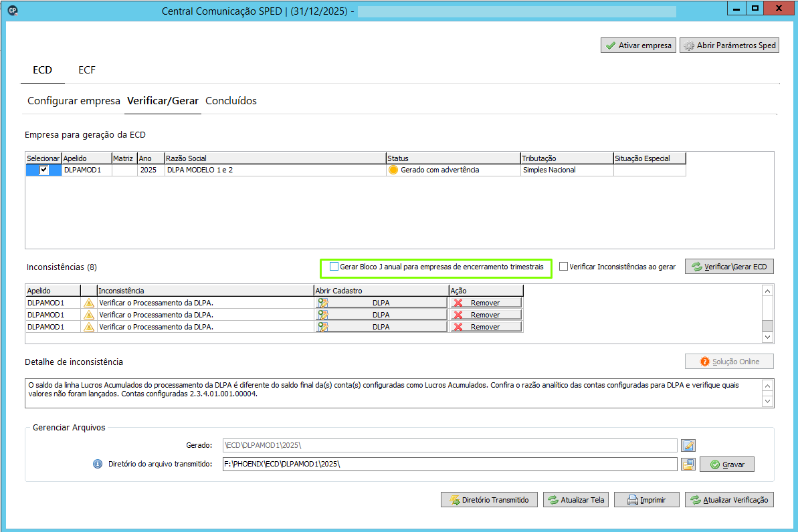The image size is (798, 532).
Task: Open DLPA cadastro in third inconsistency row
Action: pos(381,327)
